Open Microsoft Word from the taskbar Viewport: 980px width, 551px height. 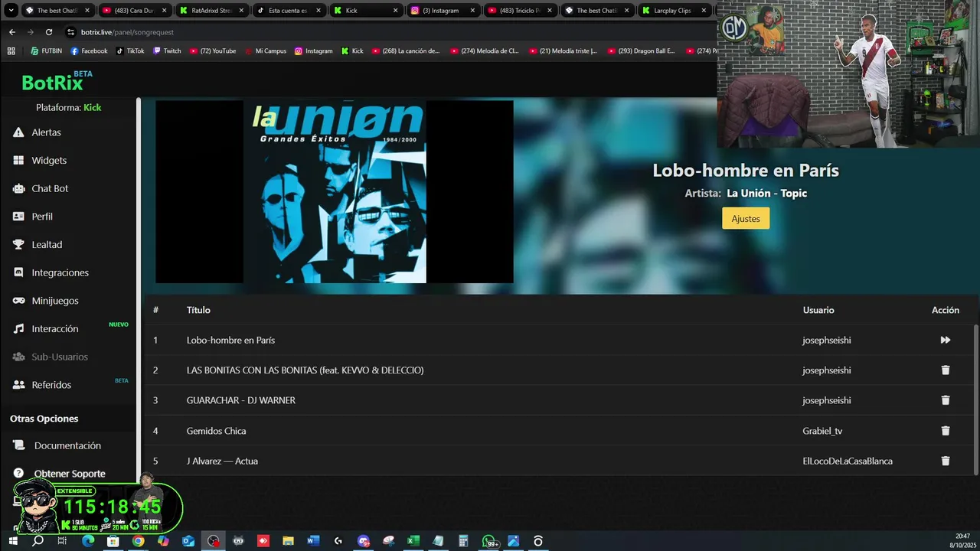click(312, 541)
